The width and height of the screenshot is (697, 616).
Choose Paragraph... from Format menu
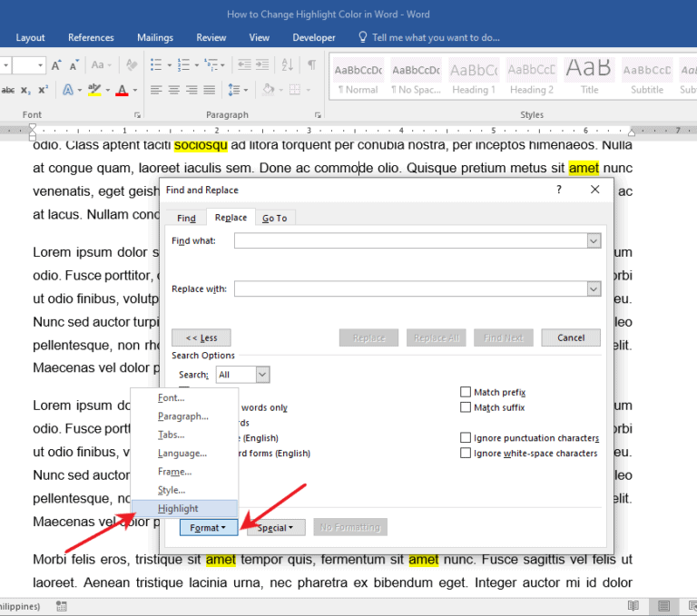pyautogui.click(x=184, y=416)
